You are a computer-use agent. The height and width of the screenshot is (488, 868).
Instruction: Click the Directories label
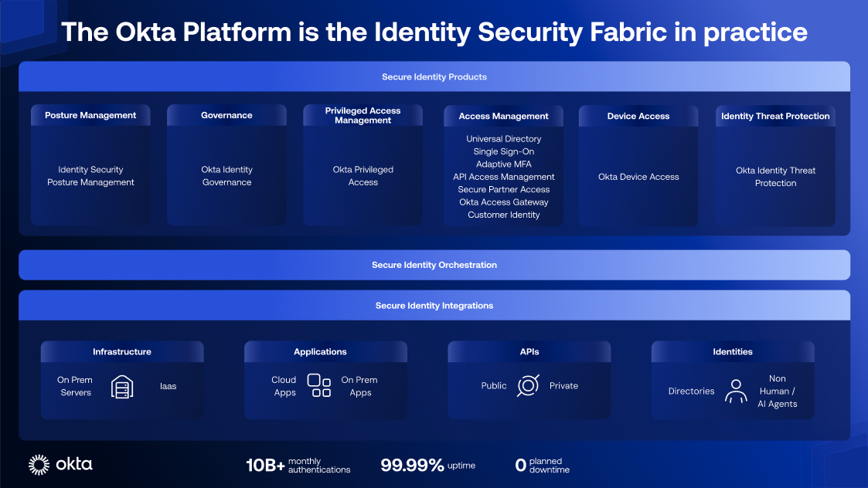(691, 391)
